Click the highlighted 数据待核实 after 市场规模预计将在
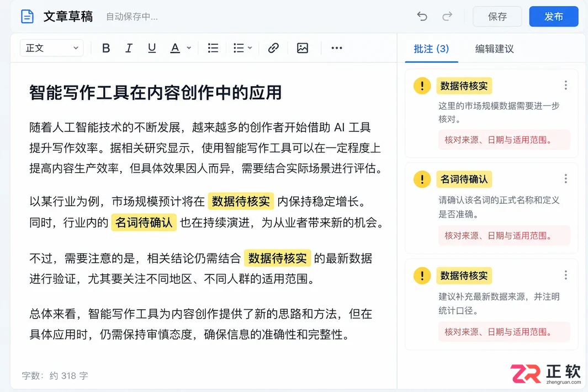 point(241,202)
